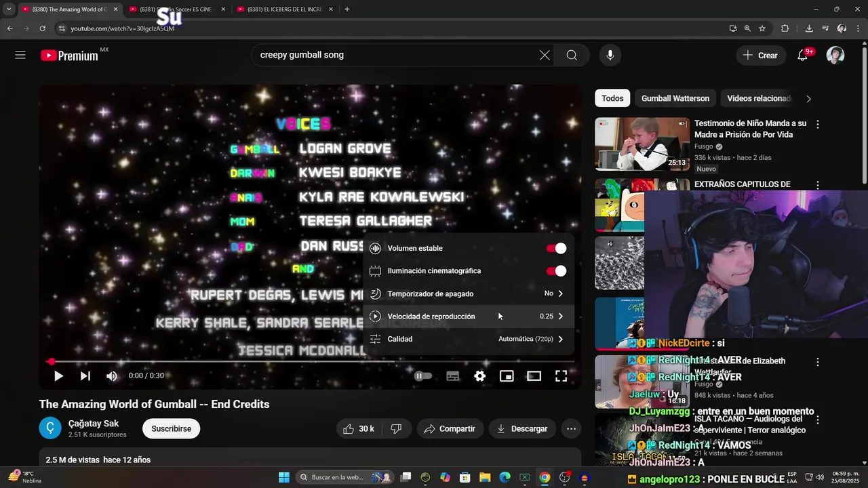The width and height of the screenshot is (868, 488).
Task: Open Temporizador de apagado submenu
Action: point(469,293)
